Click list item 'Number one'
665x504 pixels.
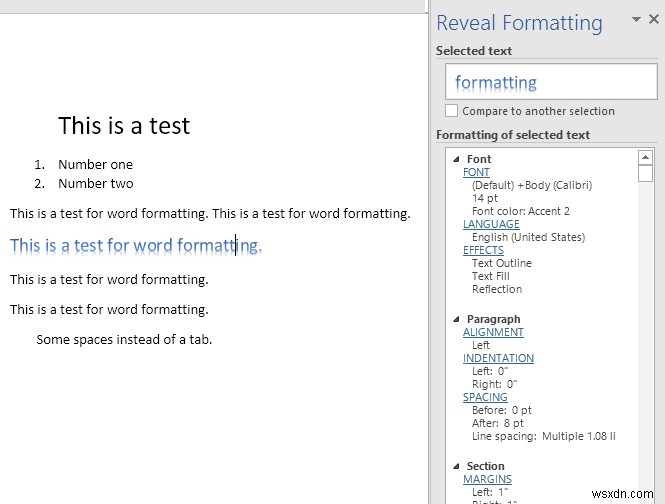coord(95,165)
